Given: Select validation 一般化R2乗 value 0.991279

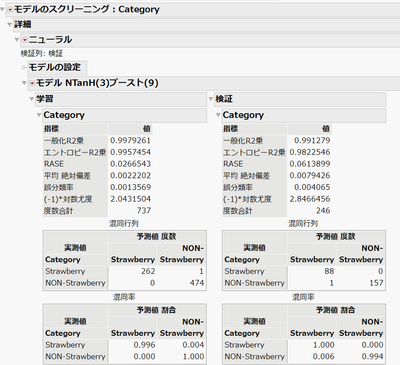Looking at the screenshot, I should [312, 140].
